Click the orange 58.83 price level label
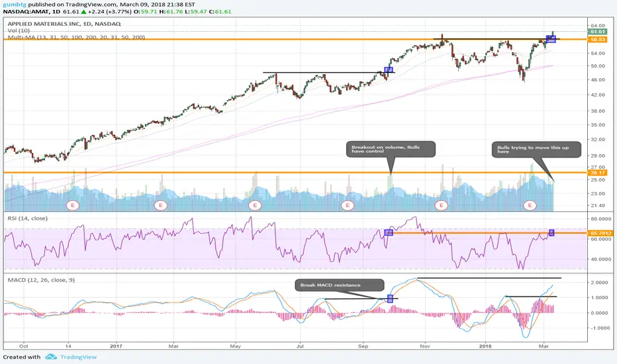617x364 pixels. pyautogui.click(x=597, y=39)
